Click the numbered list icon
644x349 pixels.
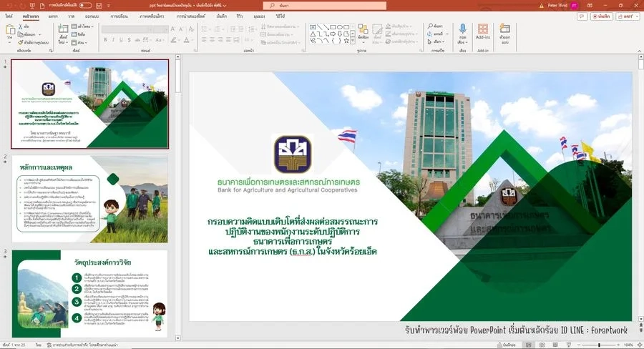tap(218, 29)
